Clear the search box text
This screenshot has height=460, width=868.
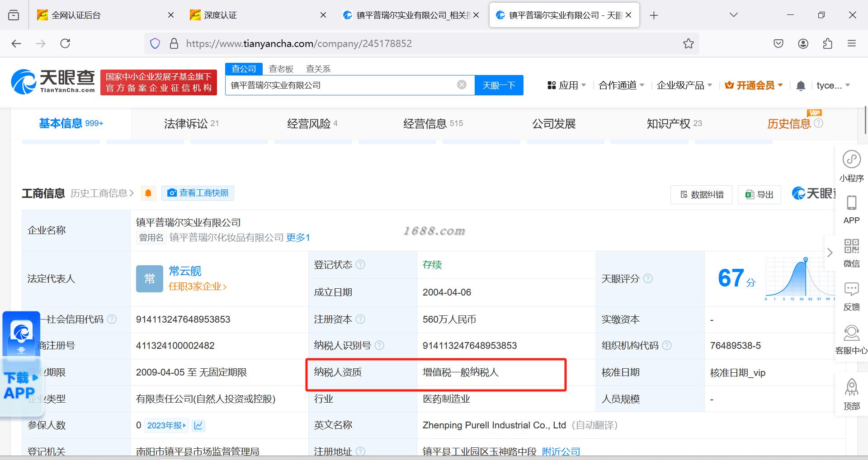click(x=462, y=84)
